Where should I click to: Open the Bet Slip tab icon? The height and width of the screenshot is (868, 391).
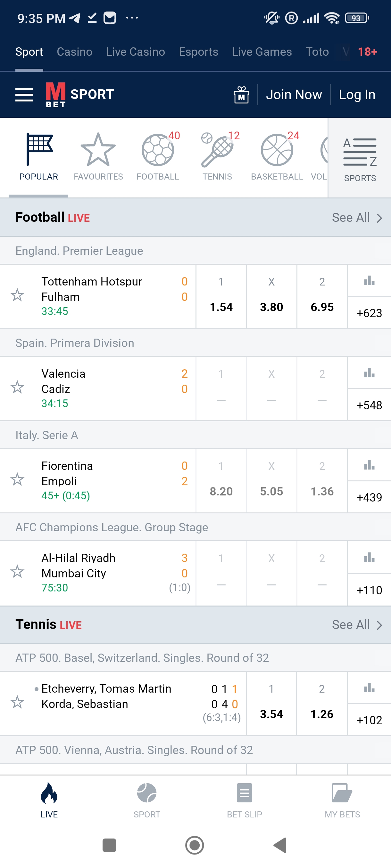point(244,800)
